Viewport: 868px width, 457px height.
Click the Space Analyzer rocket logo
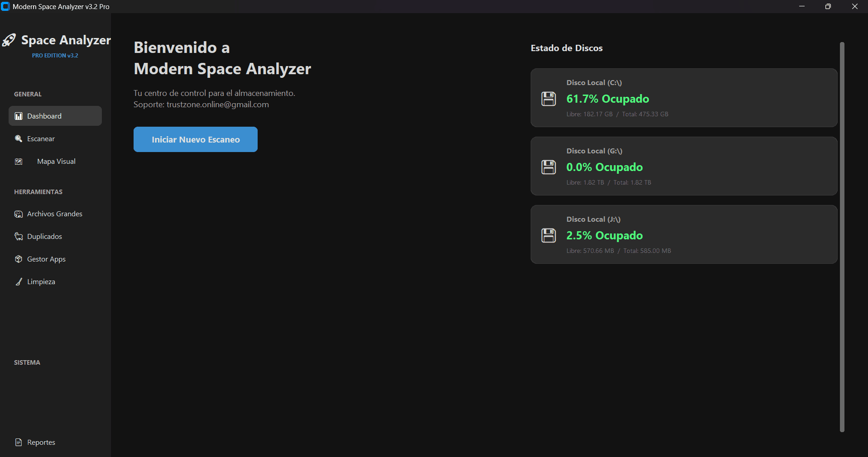pyautogui.click(x=9, y=40)
